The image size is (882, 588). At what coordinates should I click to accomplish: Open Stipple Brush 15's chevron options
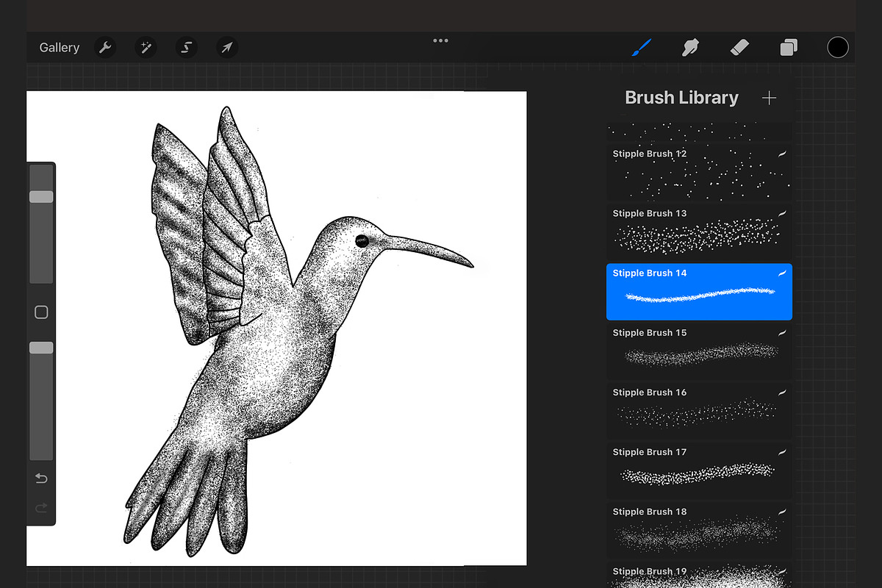[781, 331]
